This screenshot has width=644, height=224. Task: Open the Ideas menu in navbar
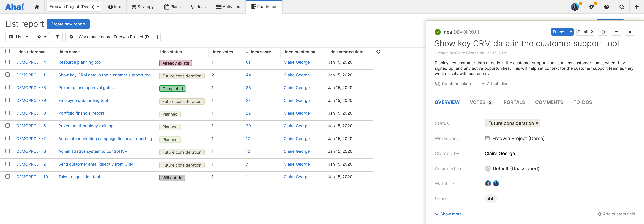(198, 7)
